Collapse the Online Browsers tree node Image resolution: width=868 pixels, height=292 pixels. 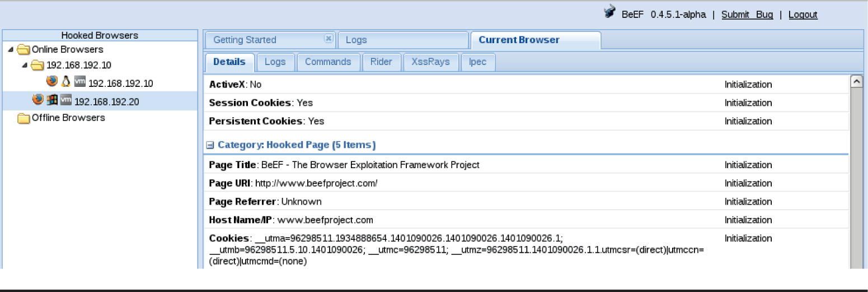11,49
